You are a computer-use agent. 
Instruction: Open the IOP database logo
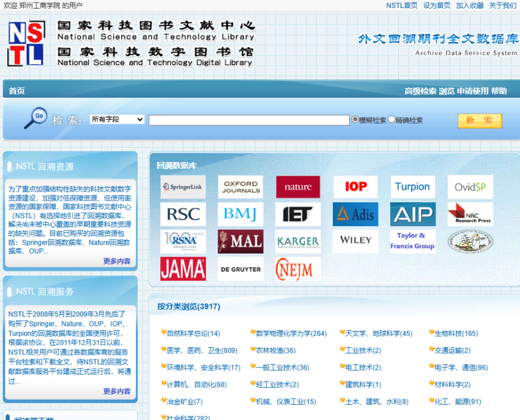(355, 187)
